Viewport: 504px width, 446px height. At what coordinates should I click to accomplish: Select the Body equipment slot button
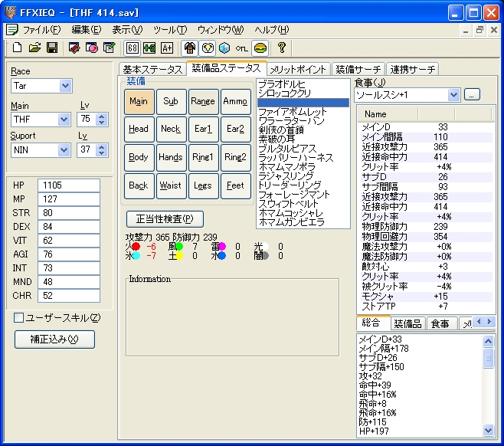139,158
